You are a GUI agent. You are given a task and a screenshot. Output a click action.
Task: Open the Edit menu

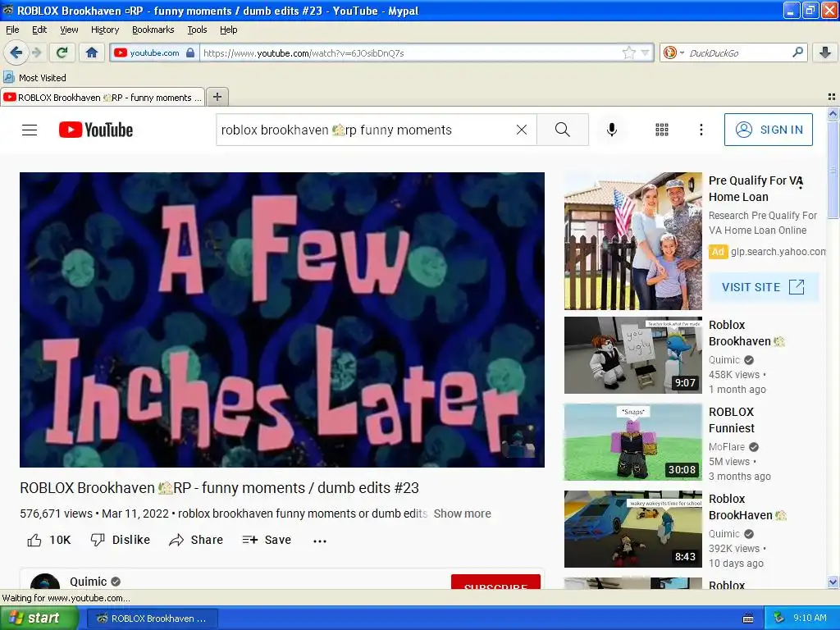click(x=39, y=30)
